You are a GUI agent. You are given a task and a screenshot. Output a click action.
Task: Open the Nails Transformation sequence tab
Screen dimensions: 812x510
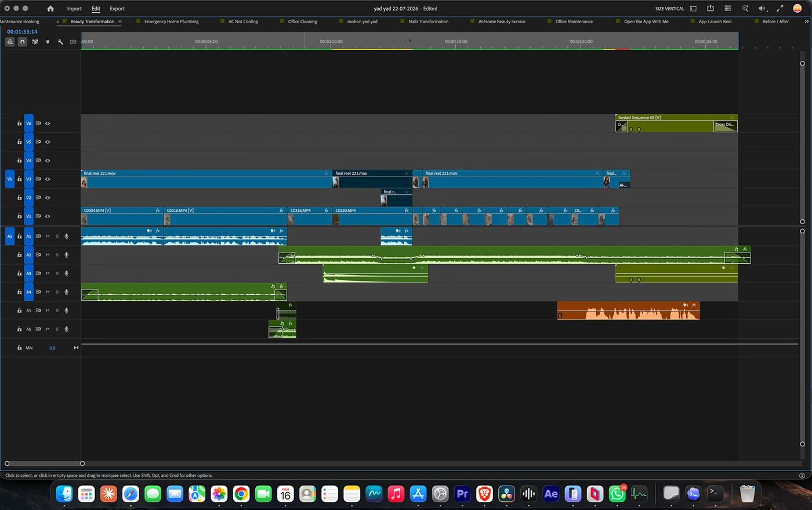pos(428,21)
